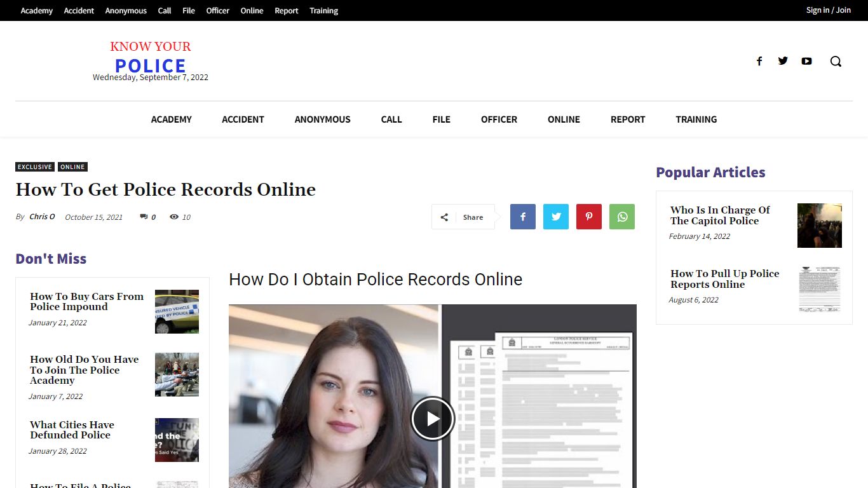Viewport: 868px width, 488px height.
Task: Open Online in top black bar
Action: [x=252, y=11]
